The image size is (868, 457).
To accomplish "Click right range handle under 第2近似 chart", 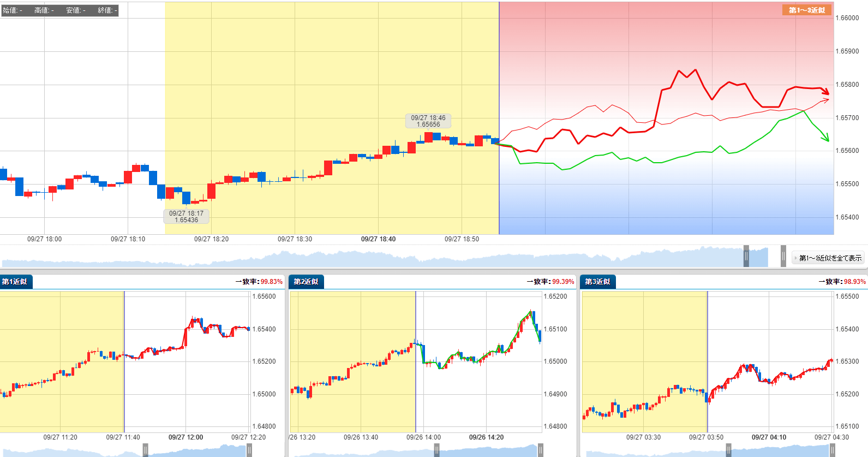I will click(x=540, y=450).
